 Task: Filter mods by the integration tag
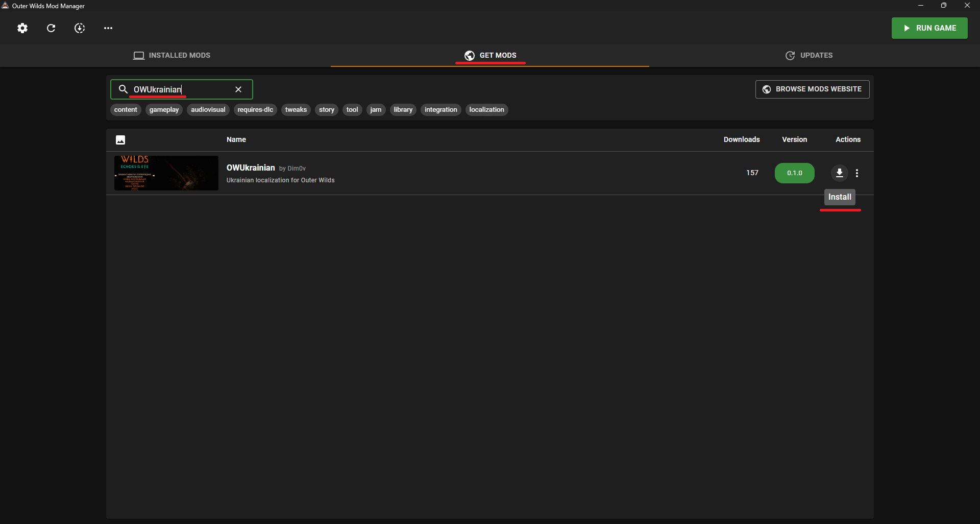click(x=441, y=110)
